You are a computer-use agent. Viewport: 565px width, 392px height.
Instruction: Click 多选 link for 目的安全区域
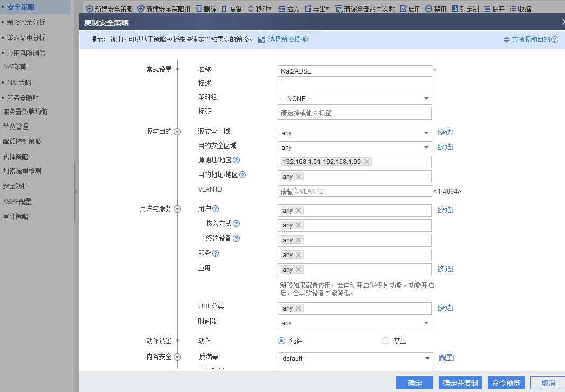pos(445,147)
